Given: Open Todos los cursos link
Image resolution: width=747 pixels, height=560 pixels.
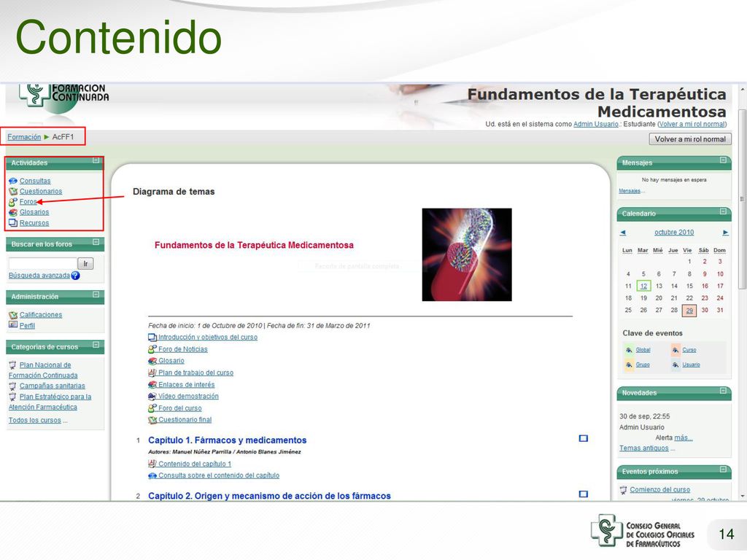Looking at the screenshot, I should tap(35, 421).
